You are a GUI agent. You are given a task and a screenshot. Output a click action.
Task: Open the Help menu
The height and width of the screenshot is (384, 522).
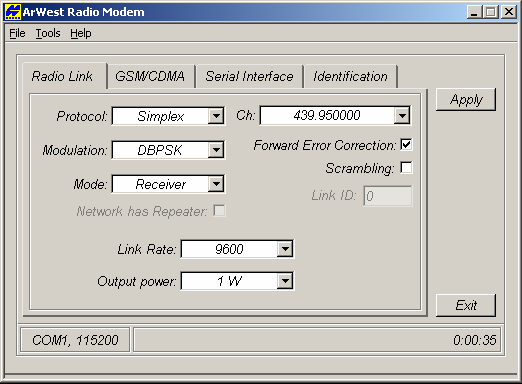coord(81,33)
